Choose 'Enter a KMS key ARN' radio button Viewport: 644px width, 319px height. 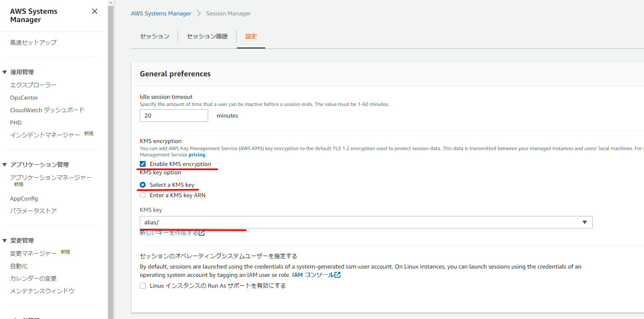pos(143,195)
